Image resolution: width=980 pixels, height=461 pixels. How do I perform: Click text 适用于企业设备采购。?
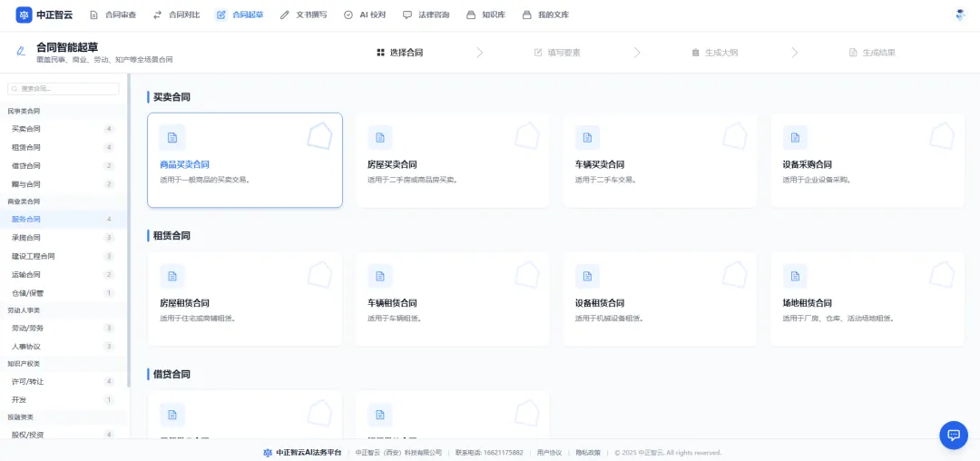click(x=817, y=180)
